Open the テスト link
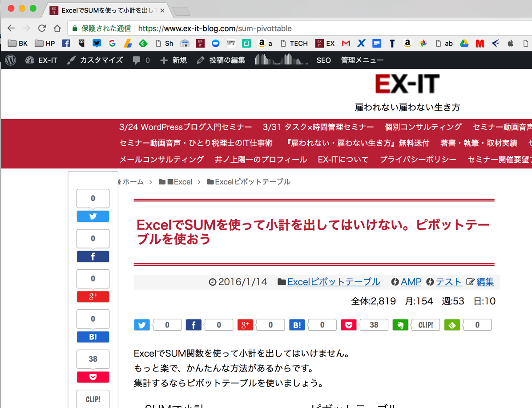532x408 pixels. click(x=448, y=282)
